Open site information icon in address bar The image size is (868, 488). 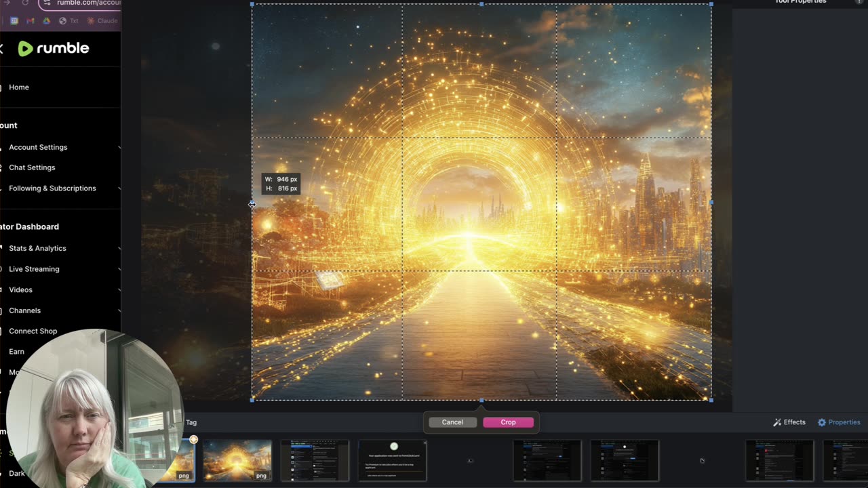[x=47, y=3]
